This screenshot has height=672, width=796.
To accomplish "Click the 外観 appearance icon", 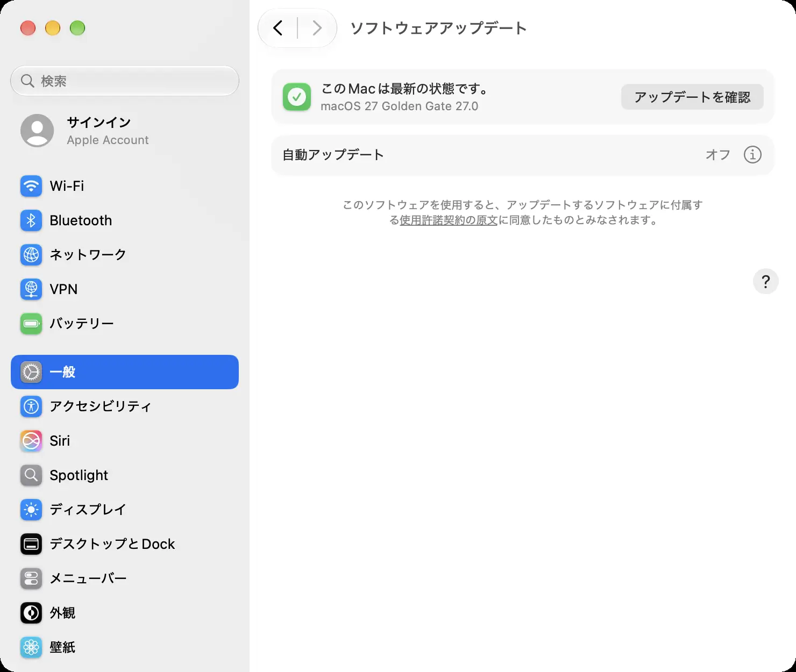I will point(31,613).
